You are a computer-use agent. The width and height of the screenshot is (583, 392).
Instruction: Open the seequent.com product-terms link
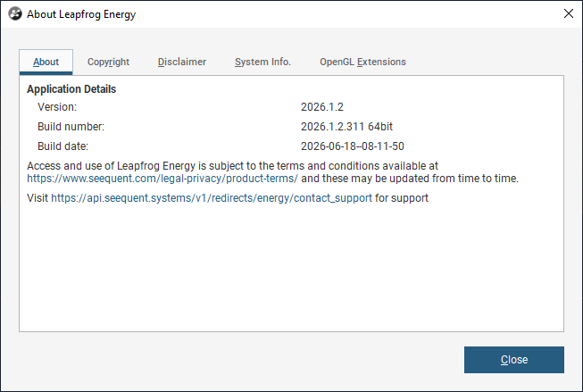[x=162, y=179]
